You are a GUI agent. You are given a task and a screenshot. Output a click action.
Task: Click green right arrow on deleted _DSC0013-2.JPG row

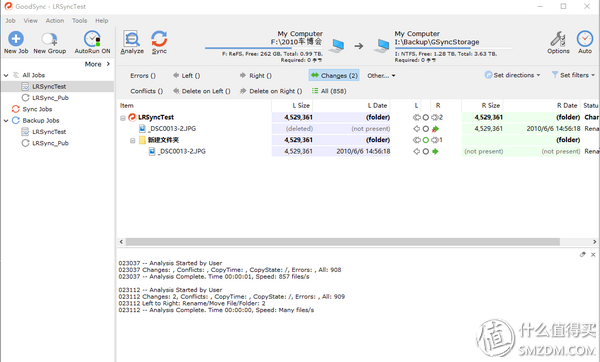point(435,129)
